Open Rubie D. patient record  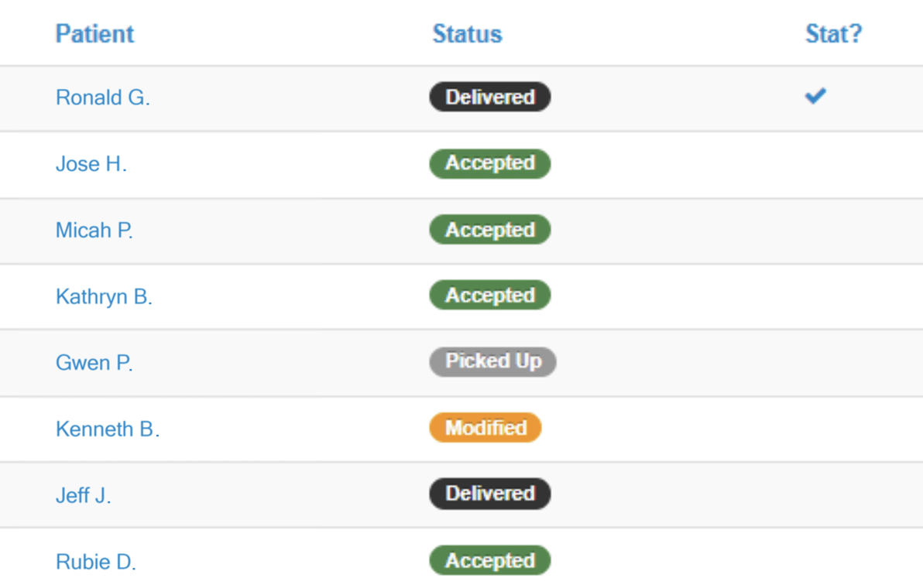(95, 562)
